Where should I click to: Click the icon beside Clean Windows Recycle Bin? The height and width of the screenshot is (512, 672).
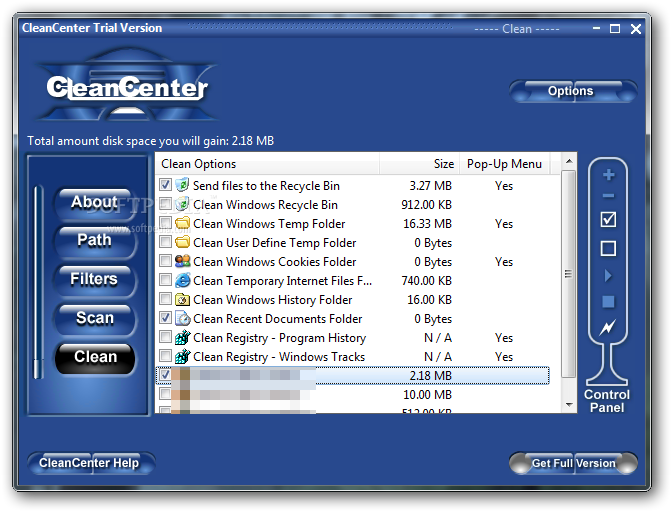click(x=182, y=204)
